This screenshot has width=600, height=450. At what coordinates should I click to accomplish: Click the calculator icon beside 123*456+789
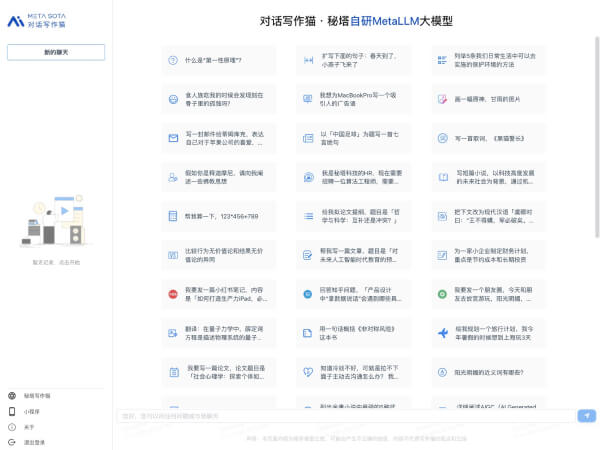(x=173, y=215)
